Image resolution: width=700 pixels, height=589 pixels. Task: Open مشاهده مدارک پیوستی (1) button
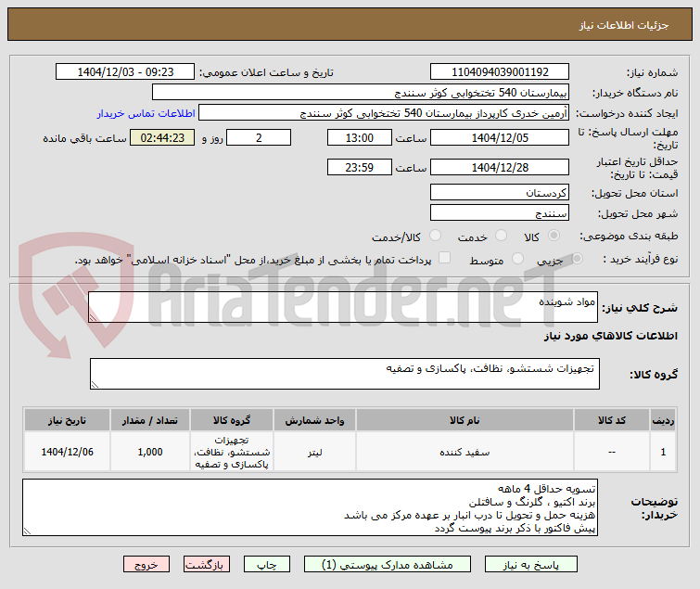point(387,565)
